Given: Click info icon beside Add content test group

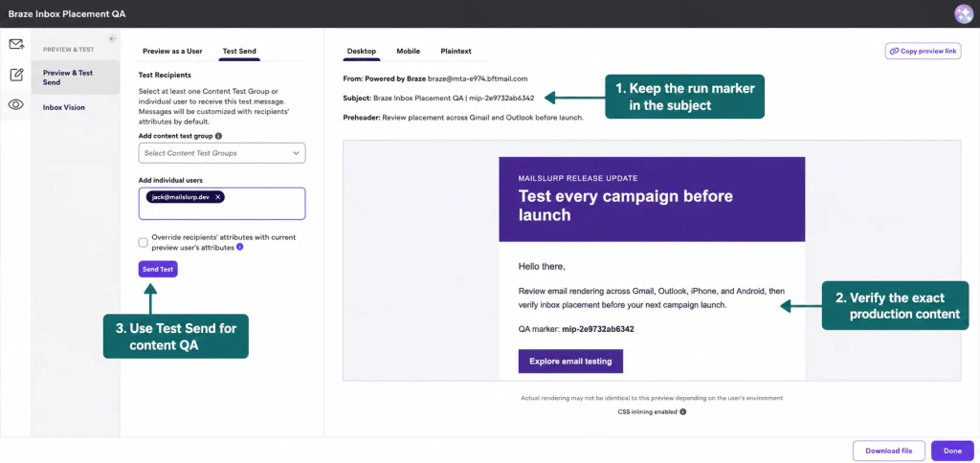Looking at the screenshot, I should coord(219,136).
